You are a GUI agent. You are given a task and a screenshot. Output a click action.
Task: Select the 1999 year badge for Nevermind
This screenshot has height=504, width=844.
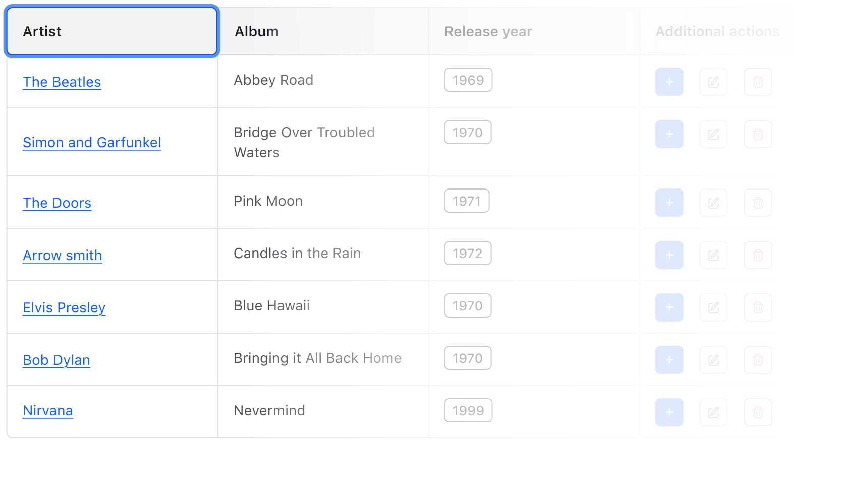468,410
